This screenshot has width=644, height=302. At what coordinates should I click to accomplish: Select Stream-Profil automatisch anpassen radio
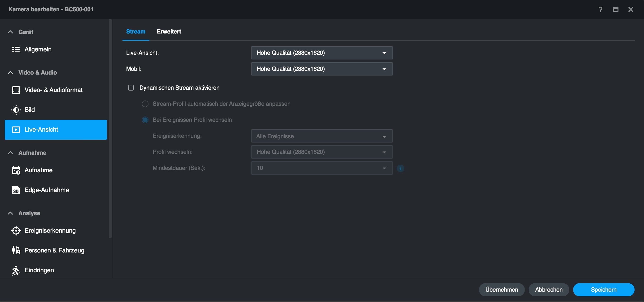145,104
